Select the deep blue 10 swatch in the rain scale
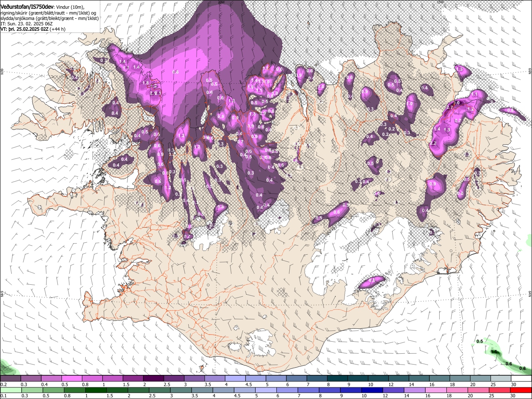 [372, 390]
